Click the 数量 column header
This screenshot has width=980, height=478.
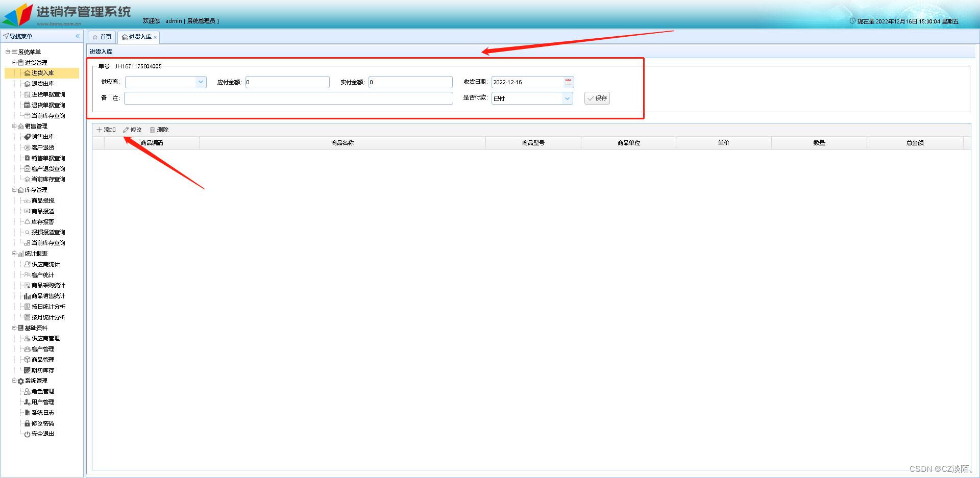click(819, 143)
